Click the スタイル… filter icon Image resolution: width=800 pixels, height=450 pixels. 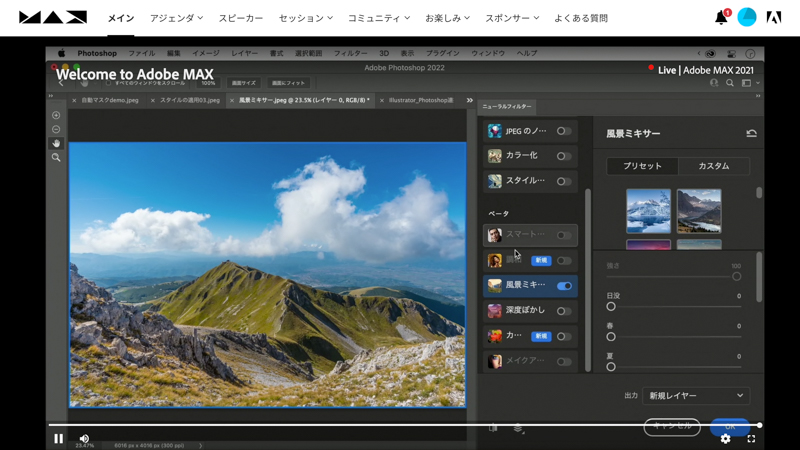(x=494, y=181)
